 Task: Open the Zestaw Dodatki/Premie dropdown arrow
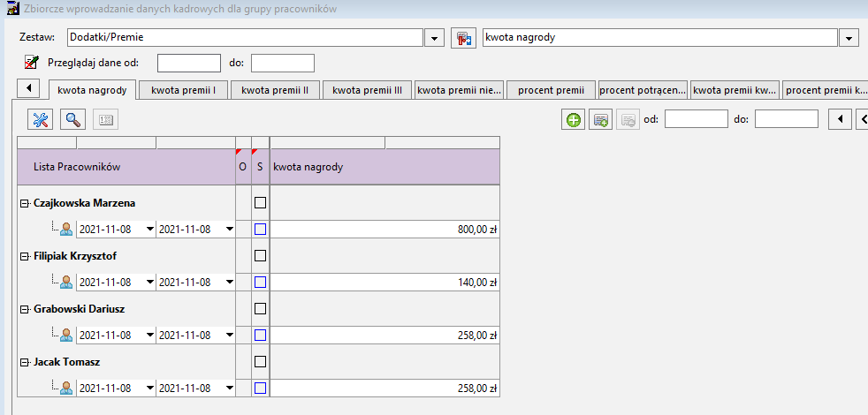click(x=434, y=38)
